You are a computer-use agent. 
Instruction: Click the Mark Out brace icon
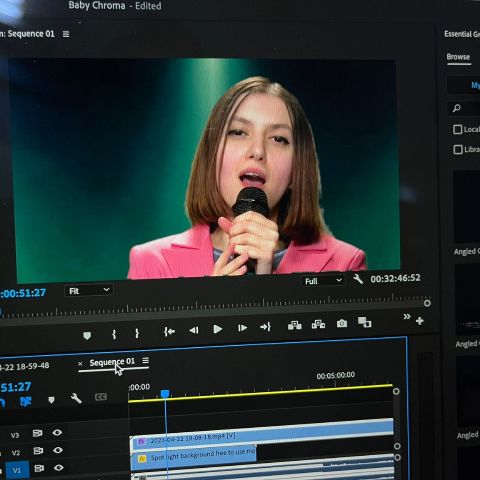(137, 333)
